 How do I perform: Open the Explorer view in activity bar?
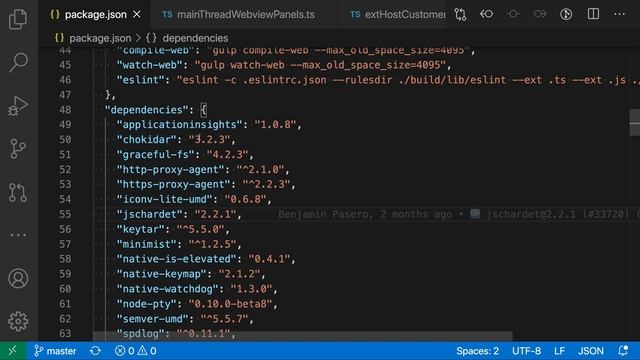tap(18, 19)
